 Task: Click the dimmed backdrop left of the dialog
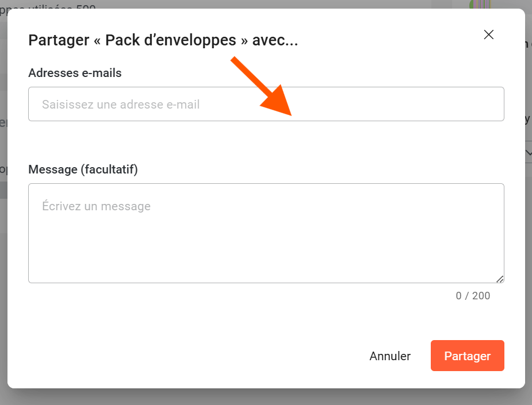click(x=3, y=230)
